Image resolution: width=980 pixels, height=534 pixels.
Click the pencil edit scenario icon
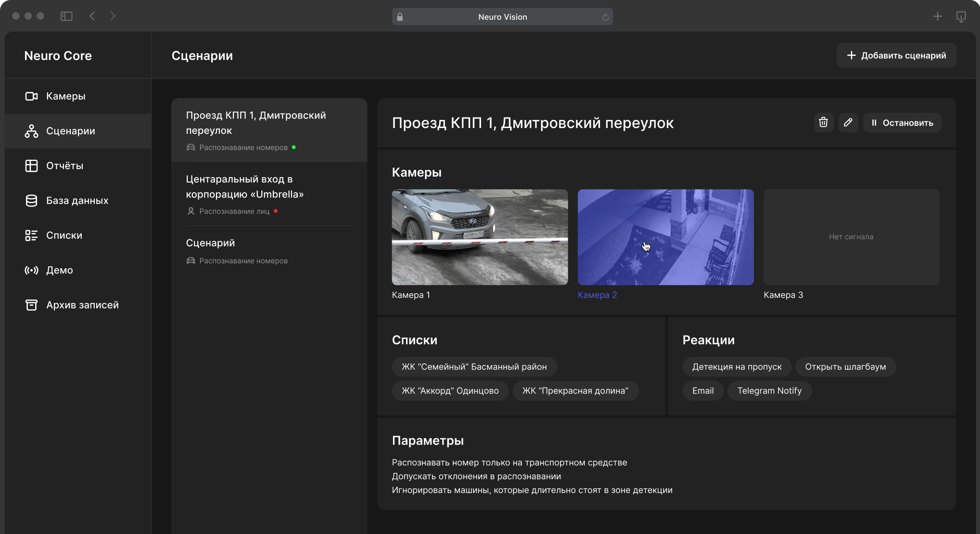point(848,123)
